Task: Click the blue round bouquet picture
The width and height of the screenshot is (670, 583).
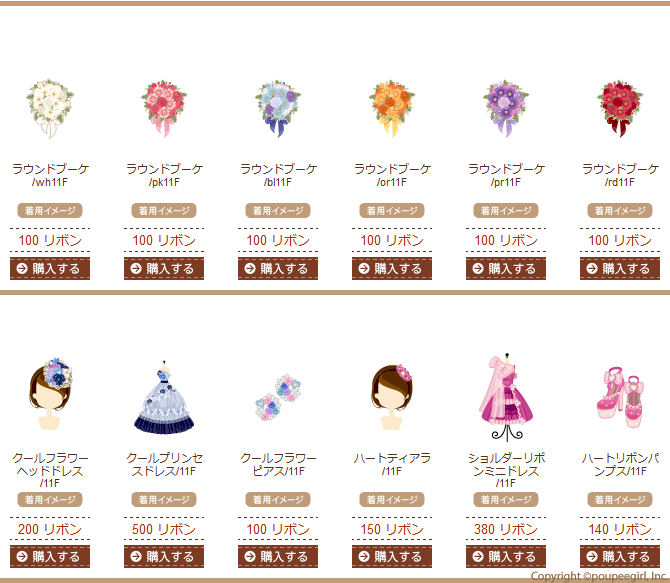Action: (x=278, y=108)
